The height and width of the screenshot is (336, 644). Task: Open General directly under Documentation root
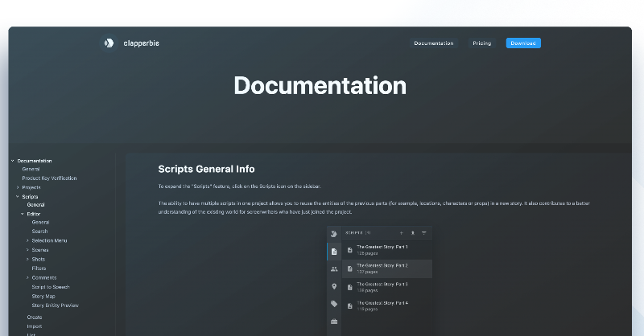point(31,169)
